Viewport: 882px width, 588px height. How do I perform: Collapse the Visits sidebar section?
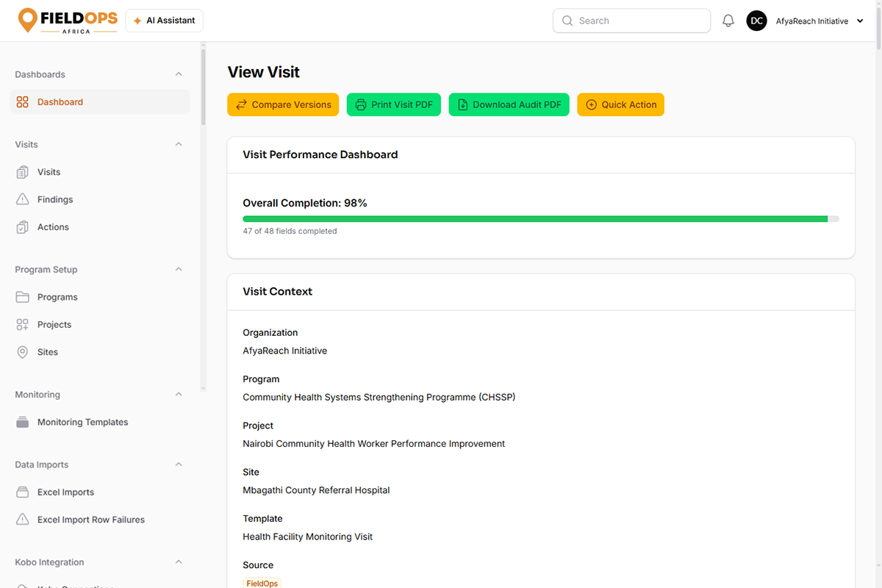(x=179, y=144)
